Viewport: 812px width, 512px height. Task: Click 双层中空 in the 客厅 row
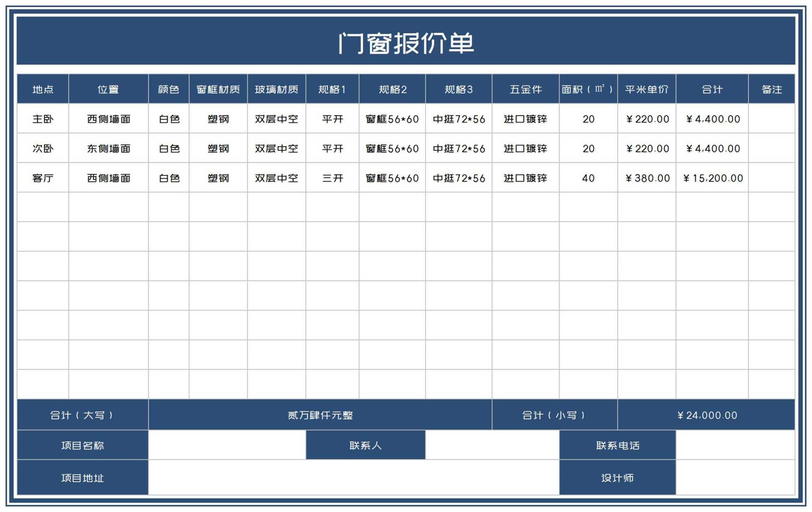click(277, 178)
